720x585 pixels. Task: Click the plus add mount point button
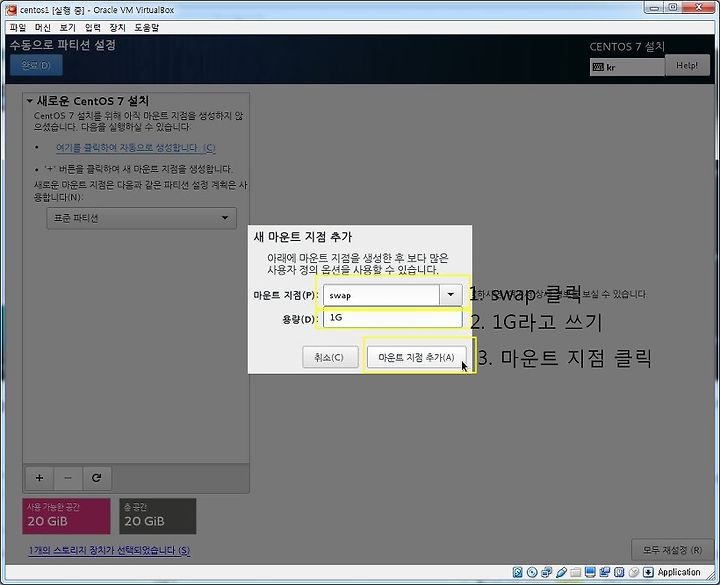coord(39,478)
